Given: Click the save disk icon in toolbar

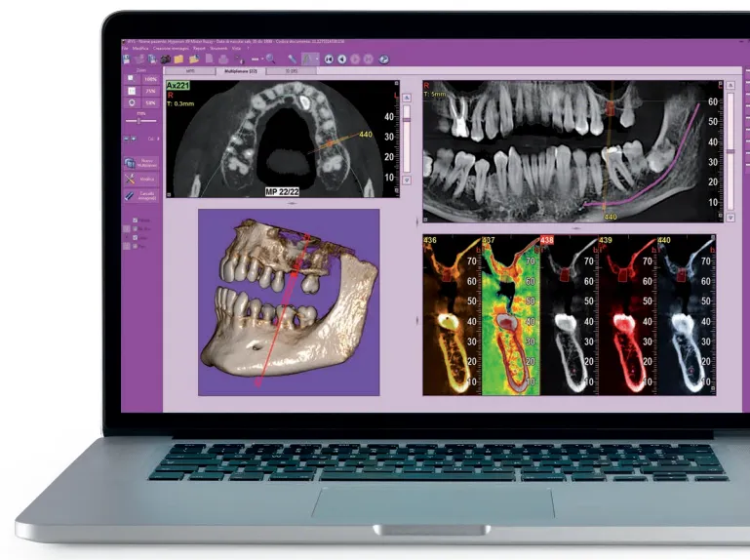Looking at the screenshot, I should point(129,59).
